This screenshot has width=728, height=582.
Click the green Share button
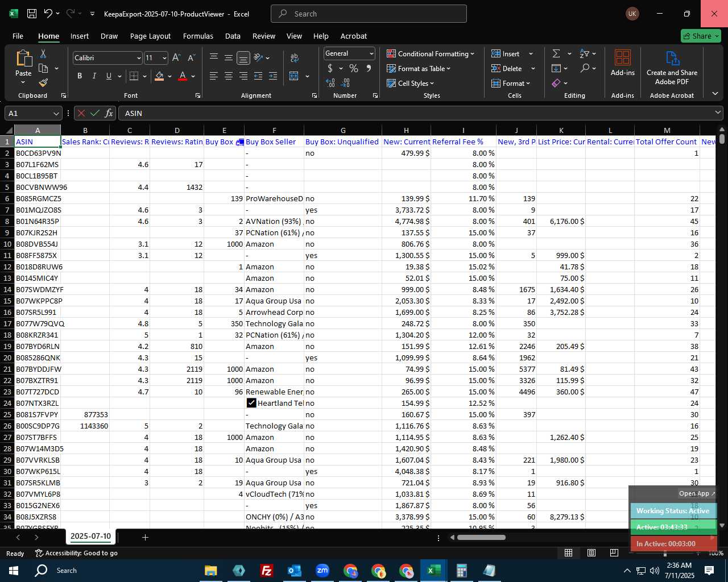[x=701, y=36]
